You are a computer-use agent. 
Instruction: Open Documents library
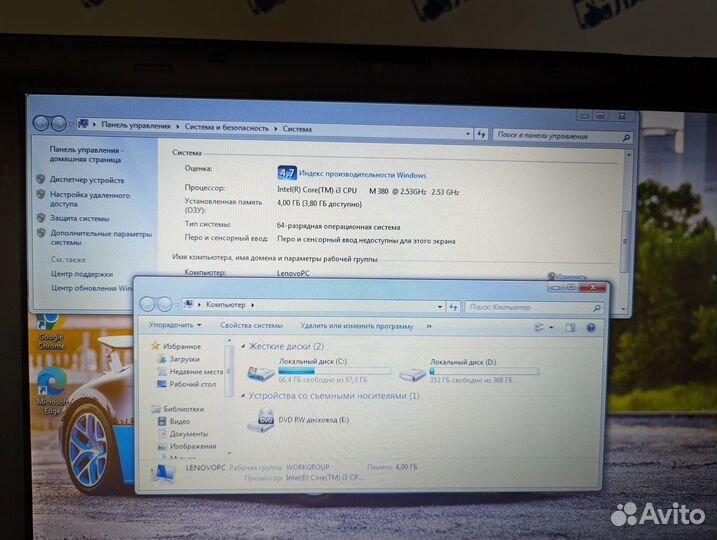(x=189, y=433)
